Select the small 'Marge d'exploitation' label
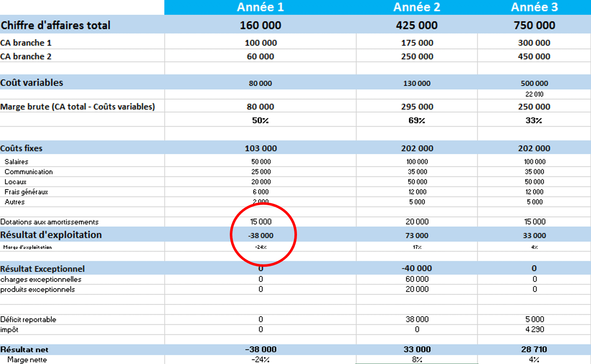 [28, 247]
